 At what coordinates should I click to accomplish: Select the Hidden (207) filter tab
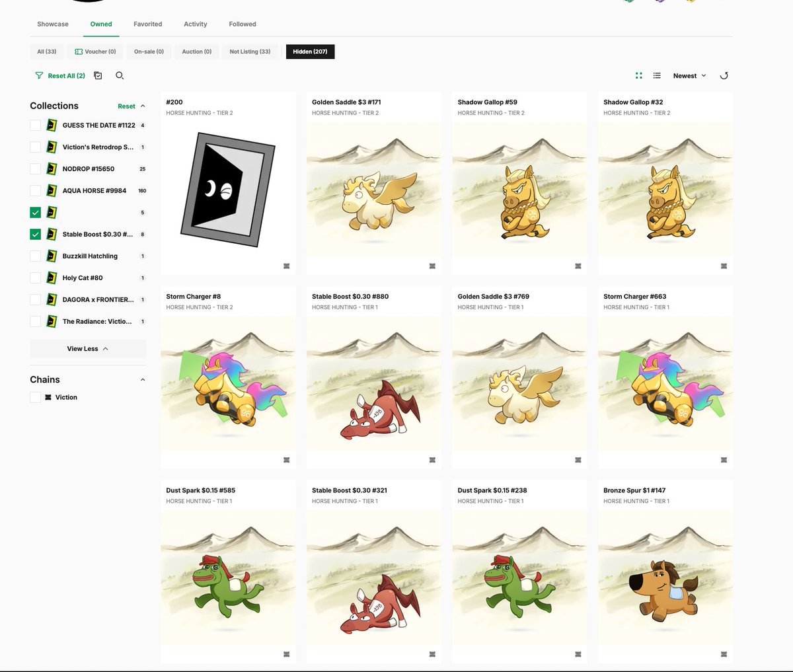[310, 52]
